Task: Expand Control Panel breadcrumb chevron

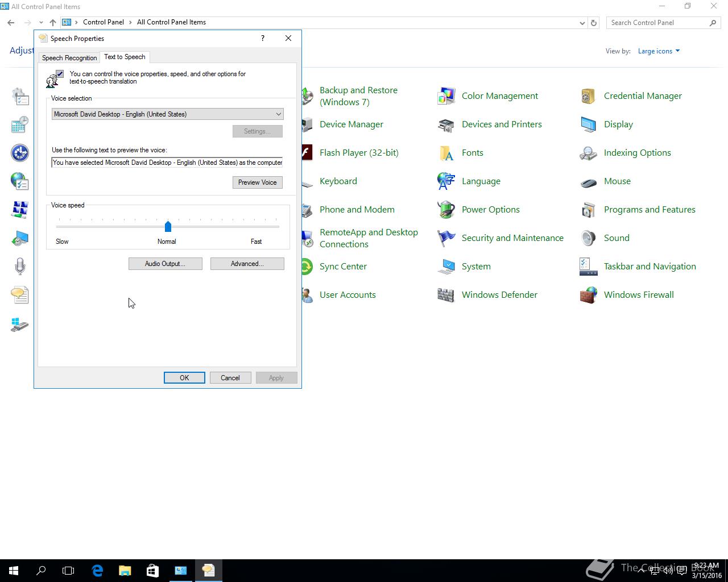Action: [x=130, y=22]
